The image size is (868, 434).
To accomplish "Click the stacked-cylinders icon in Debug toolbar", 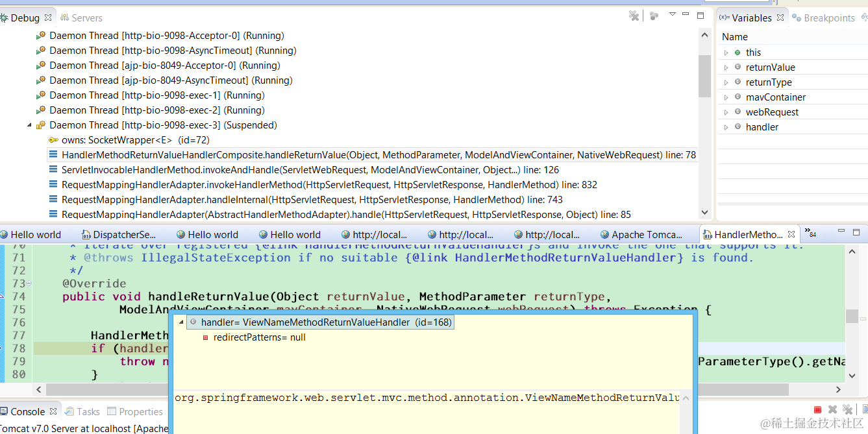I will (654, 16).
